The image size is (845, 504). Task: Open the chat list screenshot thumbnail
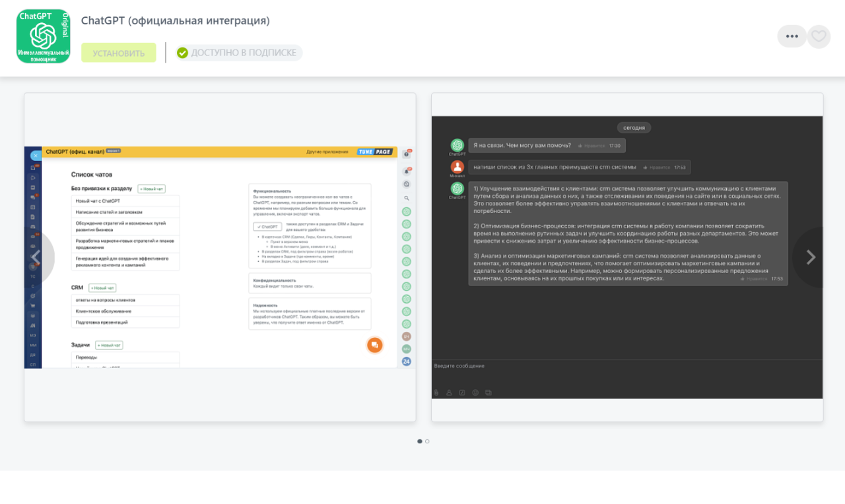(220, 257)
